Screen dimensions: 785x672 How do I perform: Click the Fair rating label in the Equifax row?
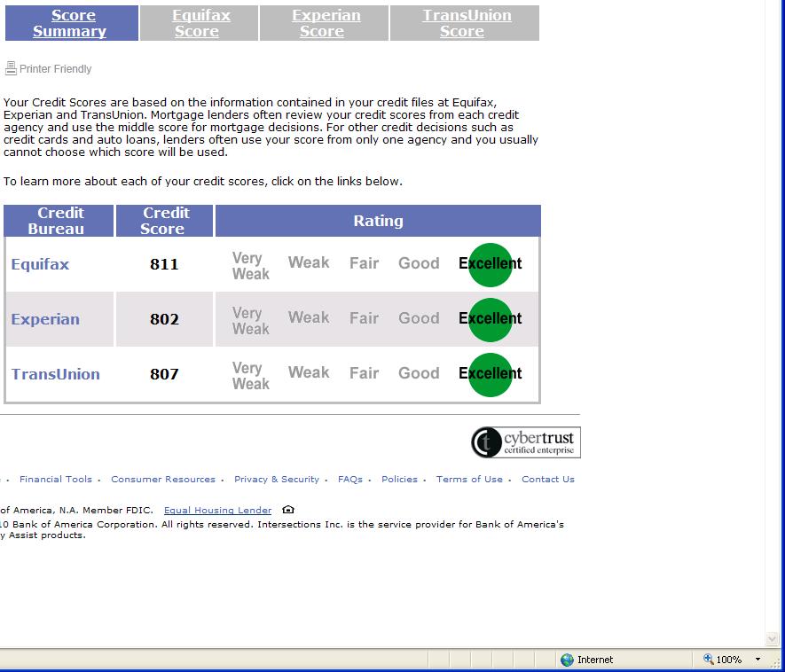point(364,263)
